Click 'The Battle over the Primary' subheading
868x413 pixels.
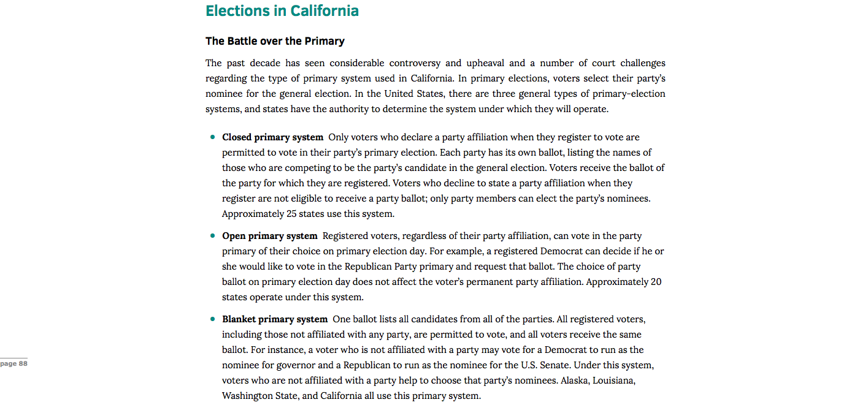pyautogui.click(x=275, y=41)
